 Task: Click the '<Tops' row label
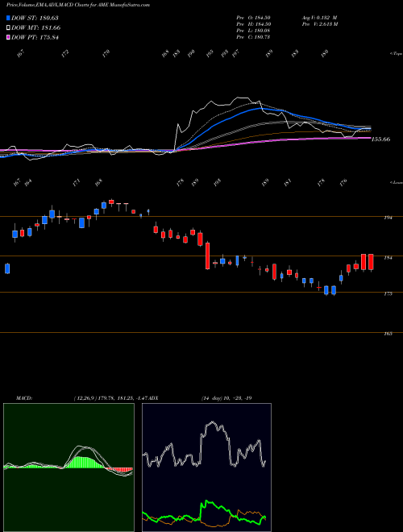pos(396,54)
